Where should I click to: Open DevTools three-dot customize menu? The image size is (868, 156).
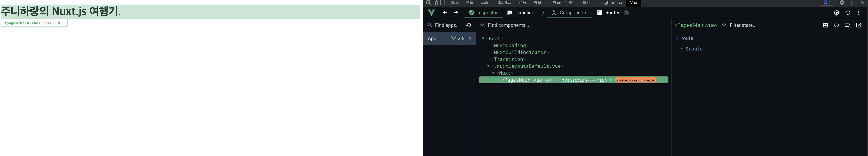[x=852, y=3]
